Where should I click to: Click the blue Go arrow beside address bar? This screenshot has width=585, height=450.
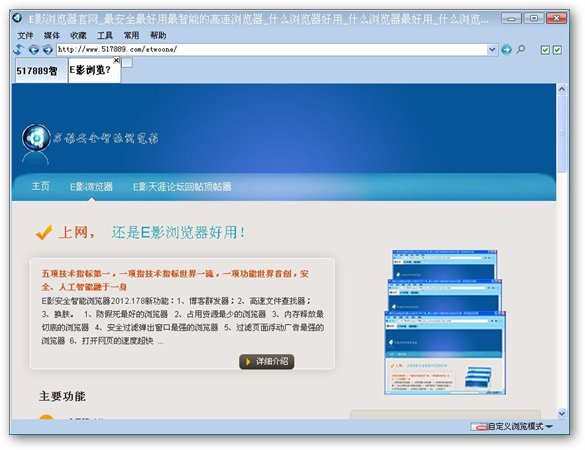click(506, 50)
